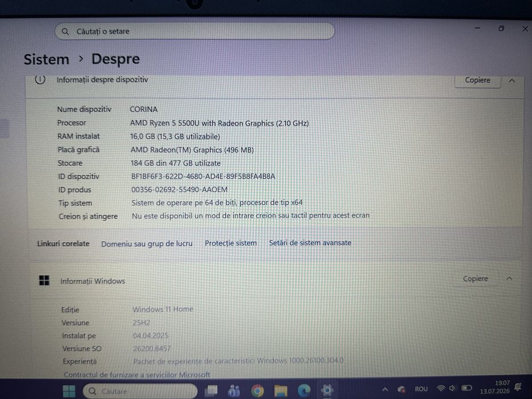Launch Microsoft Edge from the taskbar
The height and width of the screenshot is (399, 532).
tap(304, 390)
